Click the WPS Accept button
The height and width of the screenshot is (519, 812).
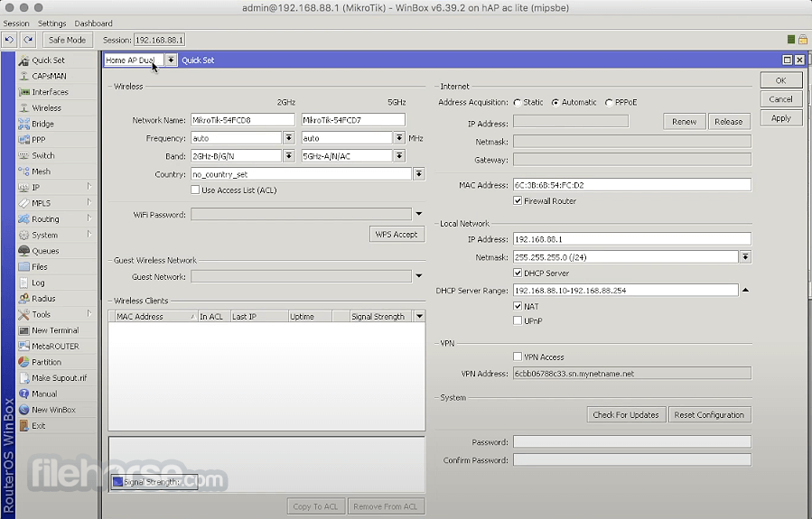397,235
